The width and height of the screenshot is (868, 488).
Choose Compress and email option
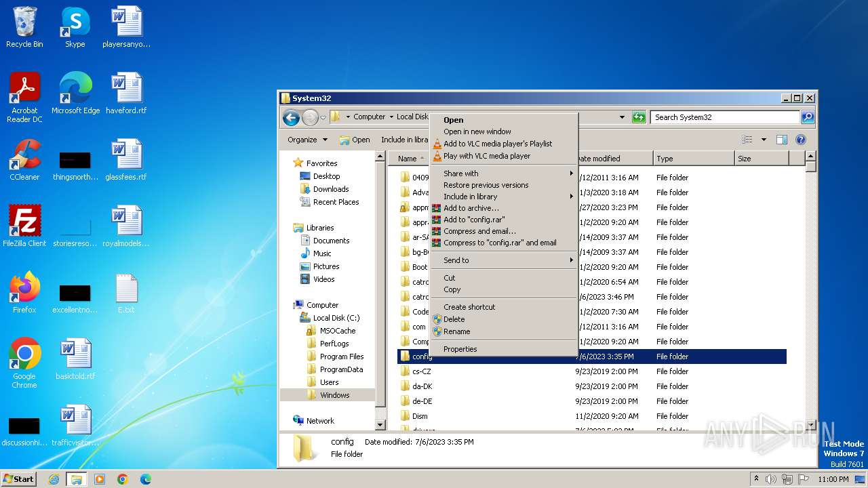[503, 231]
